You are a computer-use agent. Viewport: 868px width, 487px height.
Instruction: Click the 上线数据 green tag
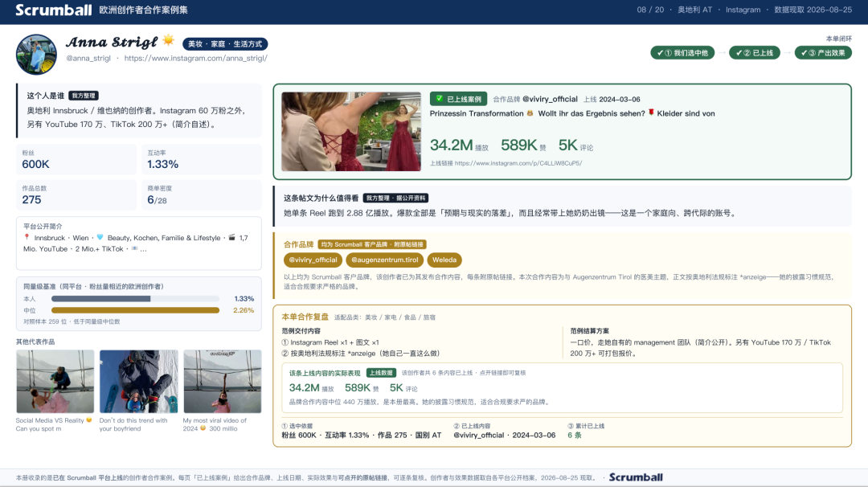[382, 373]
